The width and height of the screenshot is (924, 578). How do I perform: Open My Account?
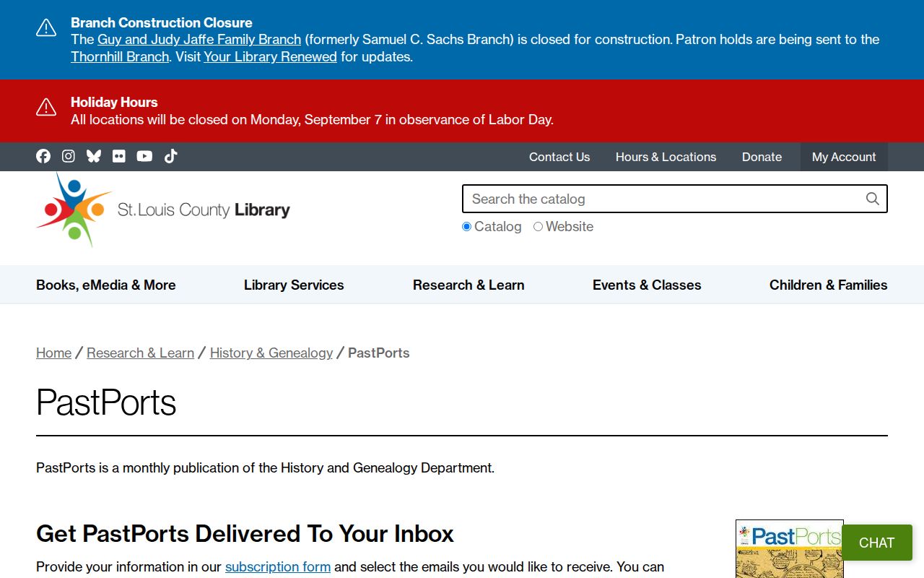pos(844,157)
